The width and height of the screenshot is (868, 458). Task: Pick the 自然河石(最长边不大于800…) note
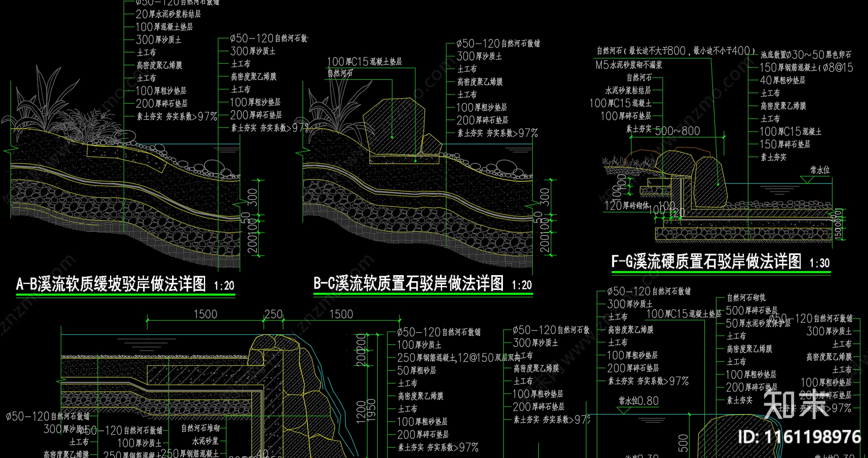click(675, 51)
